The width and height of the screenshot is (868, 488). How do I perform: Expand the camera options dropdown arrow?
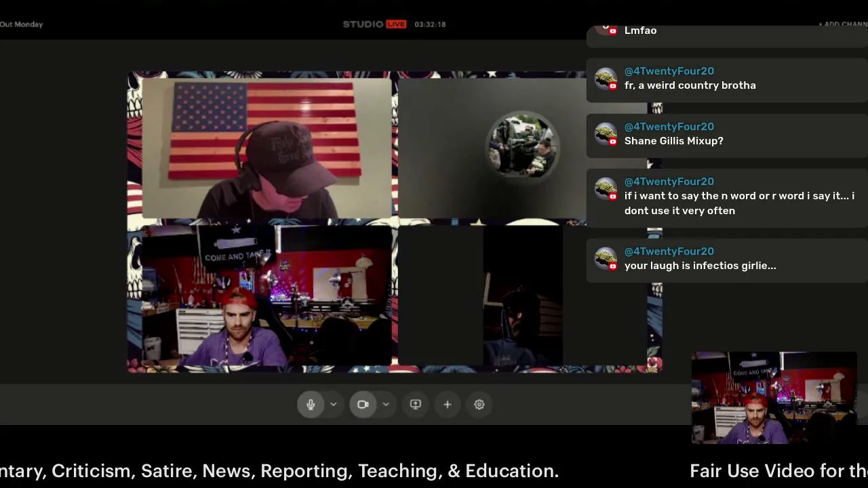(x=386, y=405)
